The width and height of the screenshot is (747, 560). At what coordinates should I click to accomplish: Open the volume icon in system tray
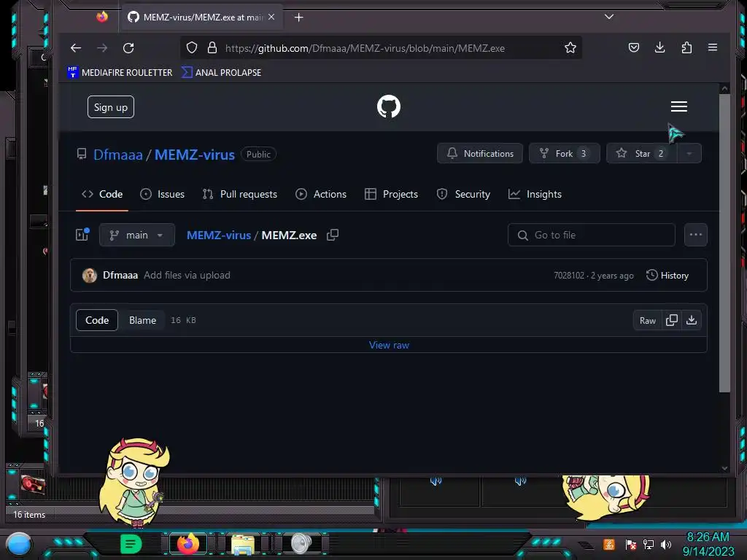(666, 544)
